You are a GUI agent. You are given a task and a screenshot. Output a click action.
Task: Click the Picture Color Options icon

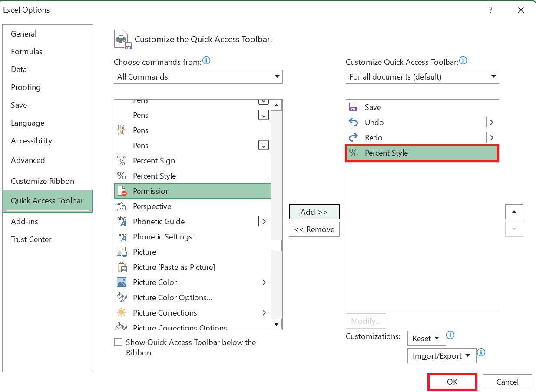(122, 298)
